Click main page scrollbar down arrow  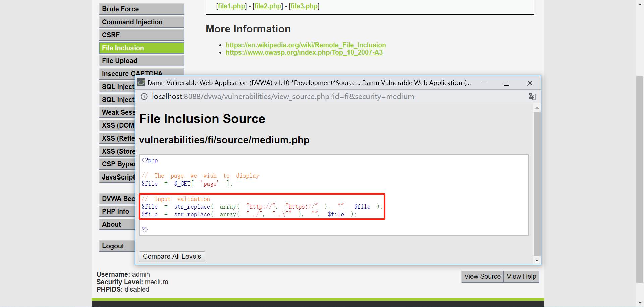point(640,303)
